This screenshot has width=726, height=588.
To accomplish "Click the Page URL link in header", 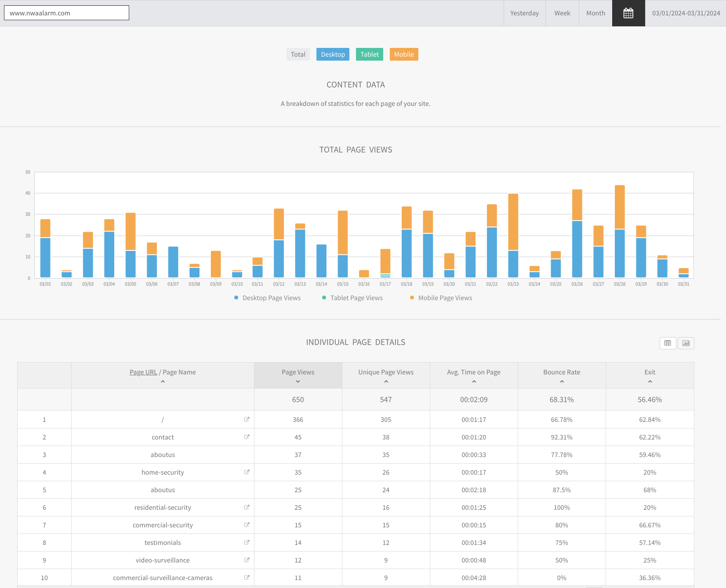I will (x=143, y=372).
